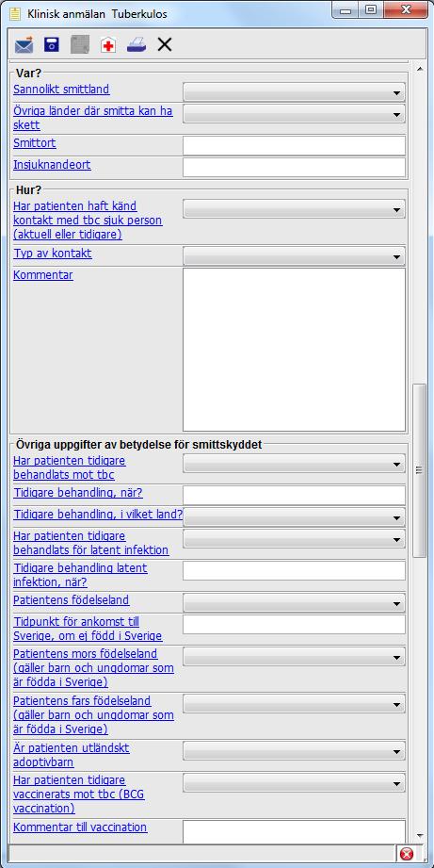434x868 pixels.
Task: Click the notepad icon in title bar
Action: [x=15, y=13]
